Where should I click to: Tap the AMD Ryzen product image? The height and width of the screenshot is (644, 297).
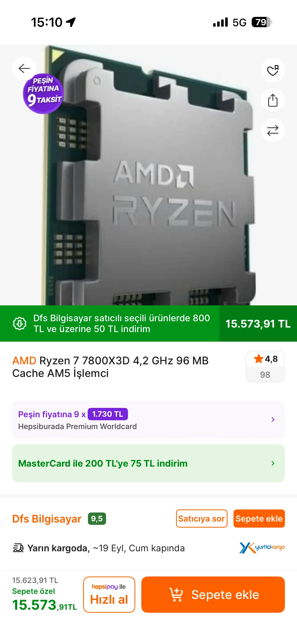pyautogui.click(x=148, y=175)
